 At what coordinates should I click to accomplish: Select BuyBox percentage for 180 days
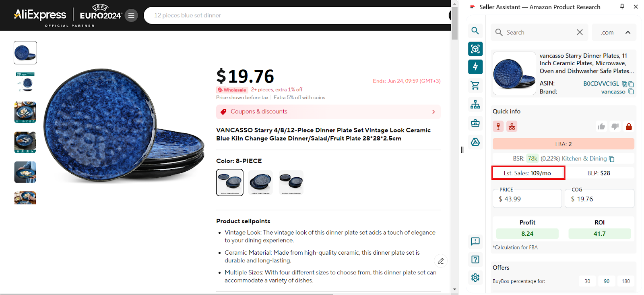626,281
